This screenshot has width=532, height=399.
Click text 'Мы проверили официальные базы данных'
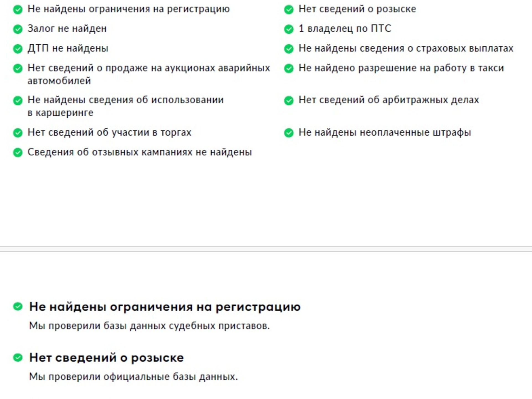[x=133, y=377]
